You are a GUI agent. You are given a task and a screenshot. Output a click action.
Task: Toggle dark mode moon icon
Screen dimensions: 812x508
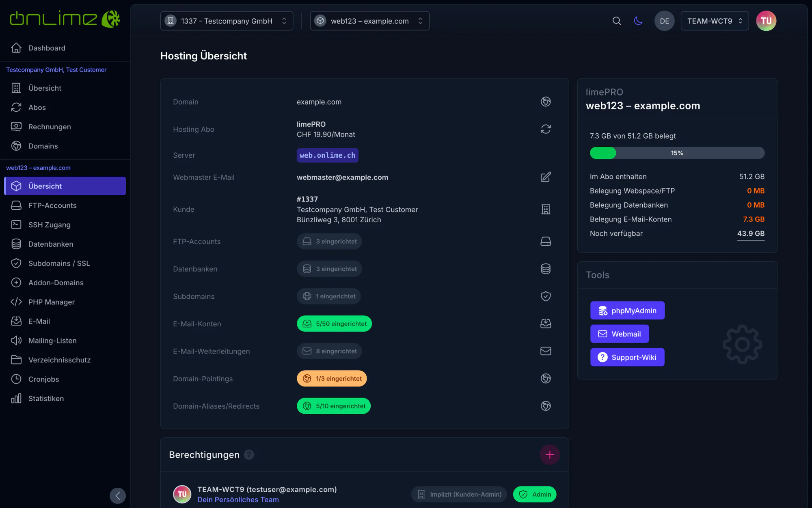[638, 21]
